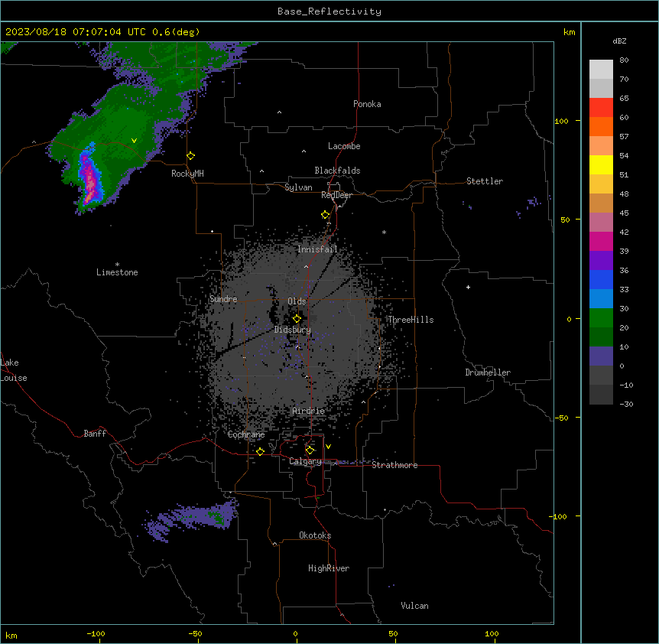
Task: Click the 80 value atop the dBZ legend
Action: 624,60
